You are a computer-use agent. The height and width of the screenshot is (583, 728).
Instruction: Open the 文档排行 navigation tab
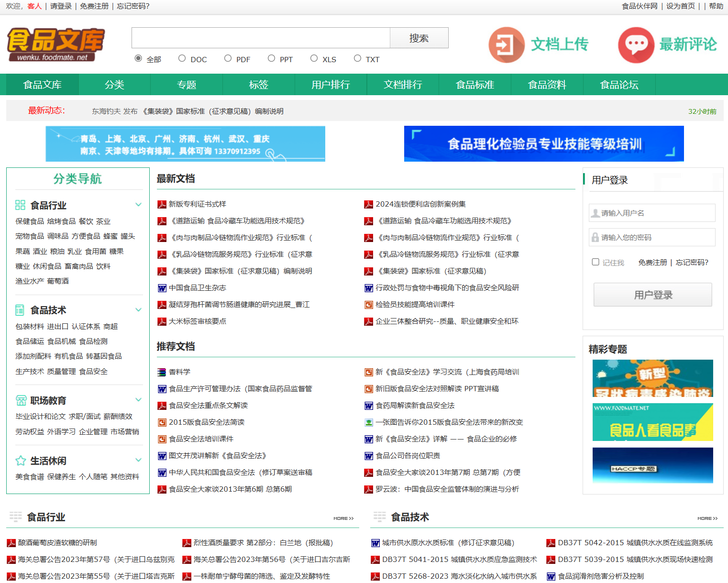(403, 85)
